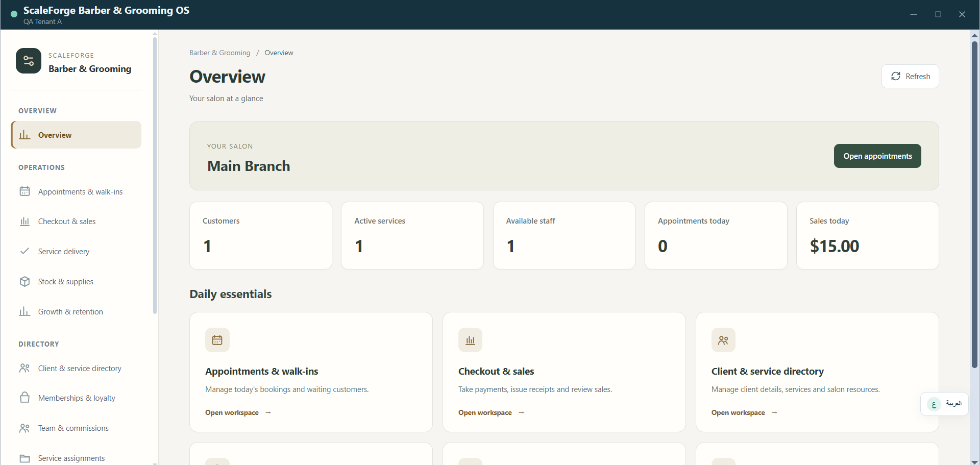Click the Team & commissions people icon
This screenshot has width=980, height=465.
coord(24,428)
